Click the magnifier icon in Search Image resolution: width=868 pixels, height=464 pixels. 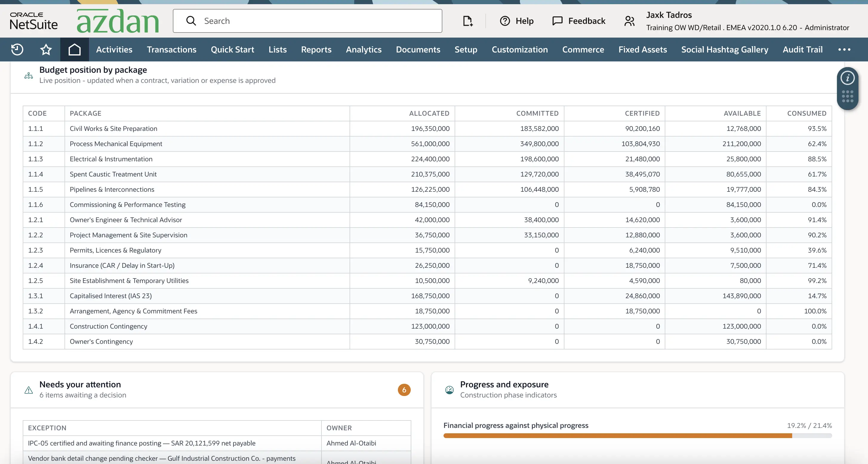191,21
